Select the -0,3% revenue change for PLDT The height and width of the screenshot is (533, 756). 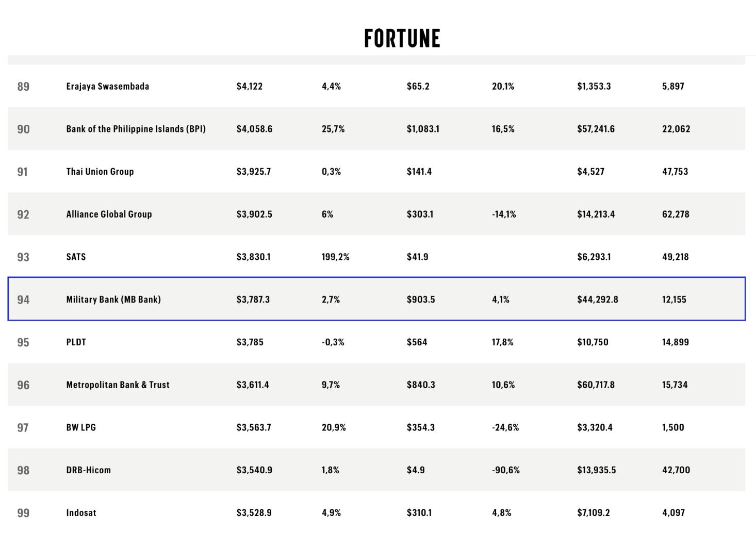tap(333, 342)
